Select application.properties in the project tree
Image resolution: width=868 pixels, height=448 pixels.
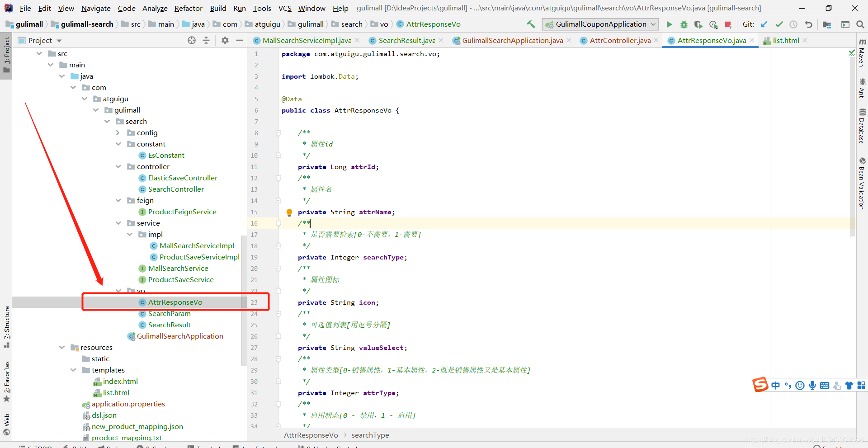click(128, 404)
